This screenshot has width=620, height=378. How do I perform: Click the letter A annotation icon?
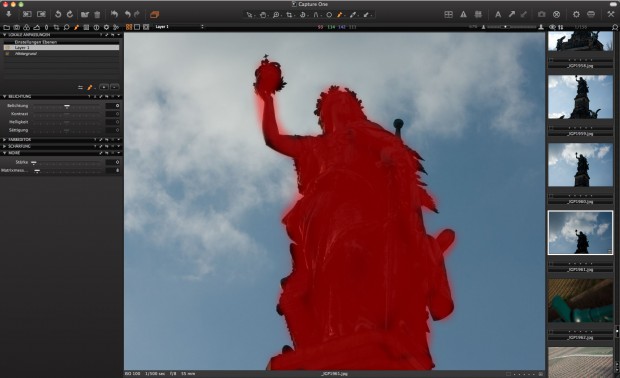(x=498, y=15)
